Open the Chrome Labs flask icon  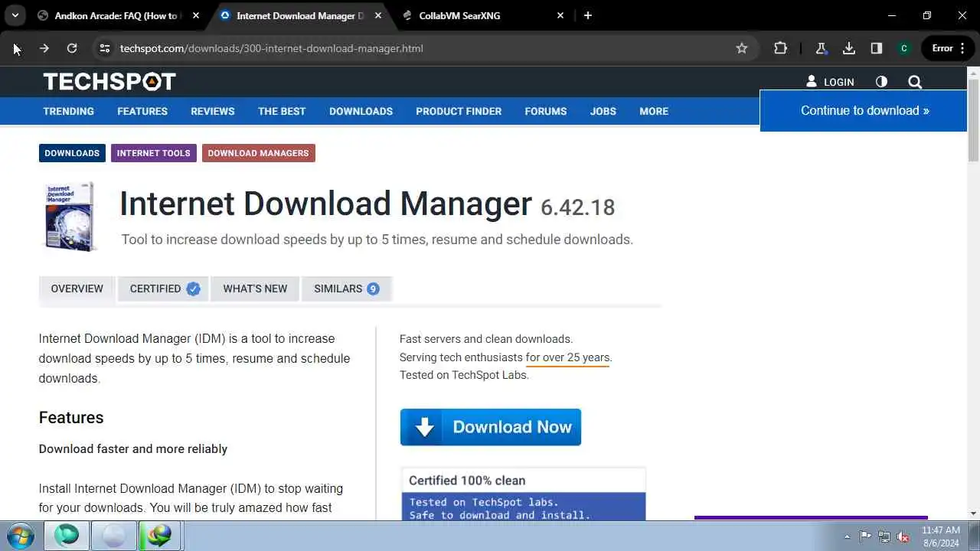[x=822, y=48]
